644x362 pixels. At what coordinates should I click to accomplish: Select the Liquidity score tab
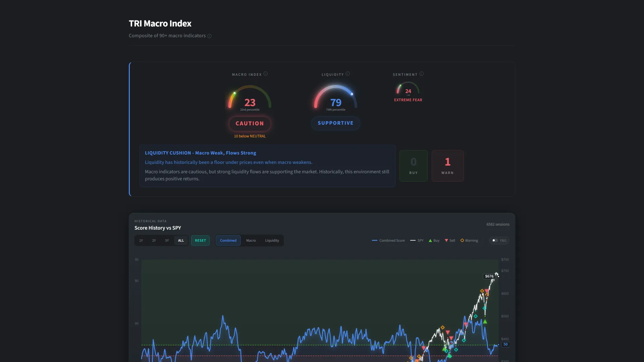pos(272,240)
